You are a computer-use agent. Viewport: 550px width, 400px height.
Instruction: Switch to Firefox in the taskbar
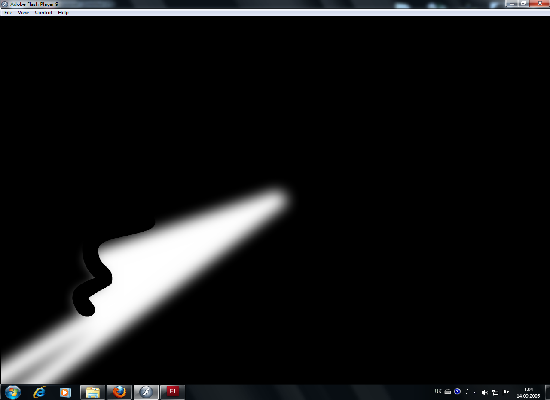[x=119, y=392]
